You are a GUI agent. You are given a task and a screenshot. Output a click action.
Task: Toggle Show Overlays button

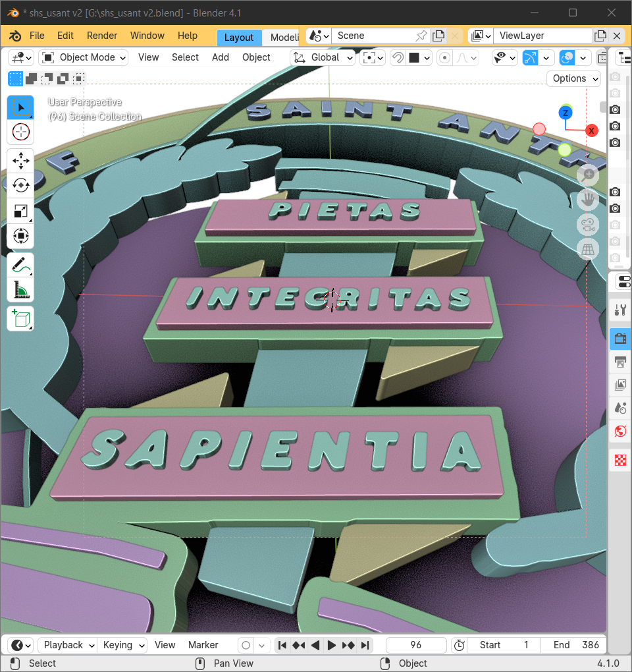[x=567, y=58]
